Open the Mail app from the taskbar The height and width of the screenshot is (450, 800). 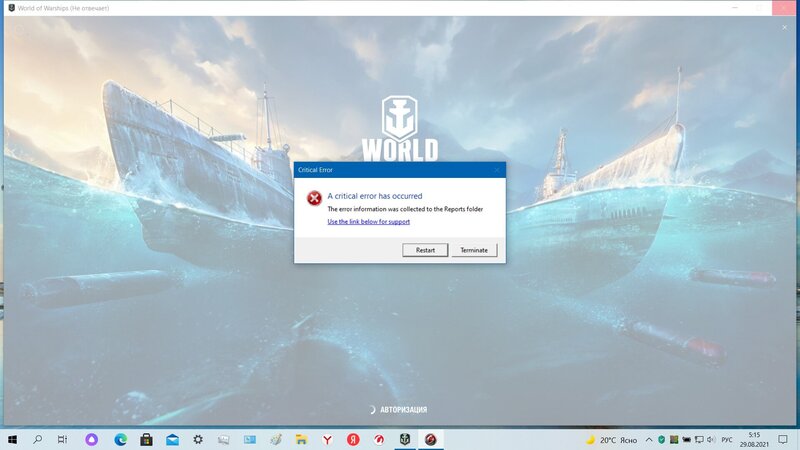(172, 439)
